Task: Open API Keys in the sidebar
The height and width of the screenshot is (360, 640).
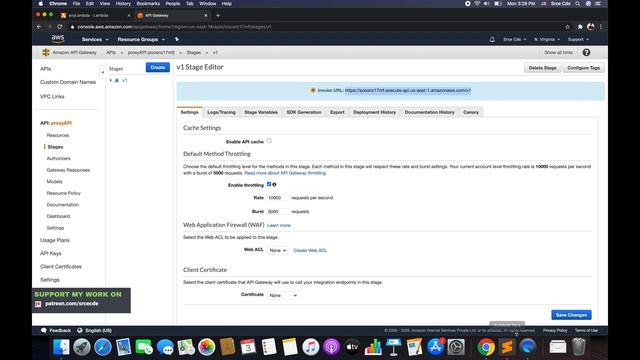Action: pos(51,253)
